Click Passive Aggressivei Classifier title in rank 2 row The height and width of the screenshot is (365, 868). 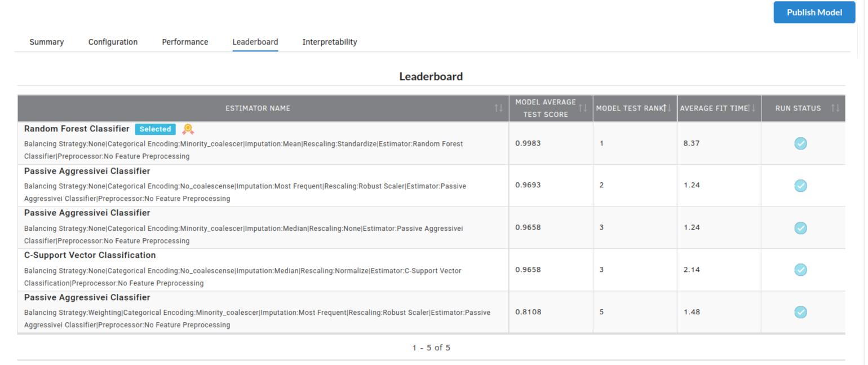point(87,171)
